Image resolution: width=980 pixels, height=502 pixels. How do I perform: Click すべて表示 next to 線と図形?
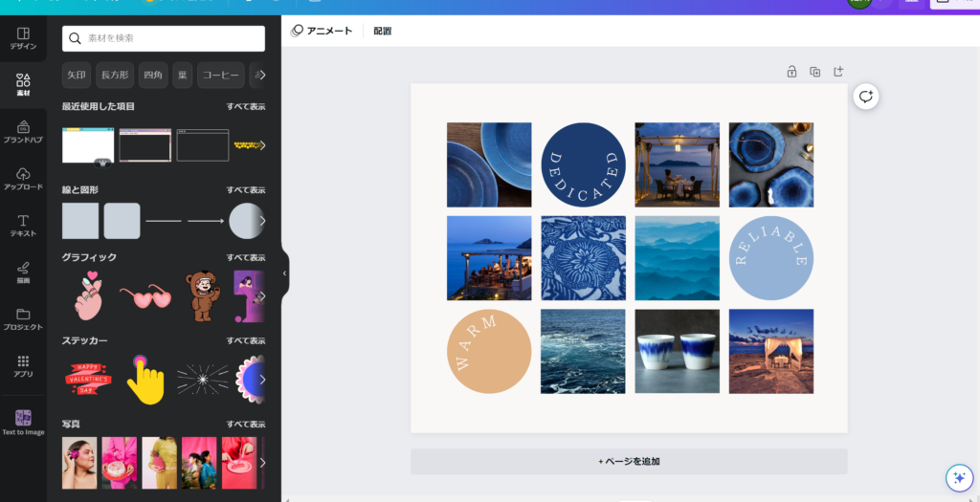(x=246, y=189)
